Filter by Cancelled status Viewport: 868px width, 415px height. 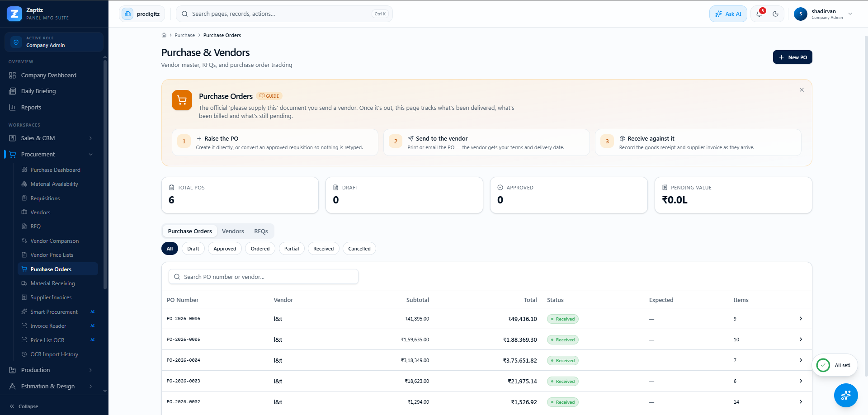359,249
